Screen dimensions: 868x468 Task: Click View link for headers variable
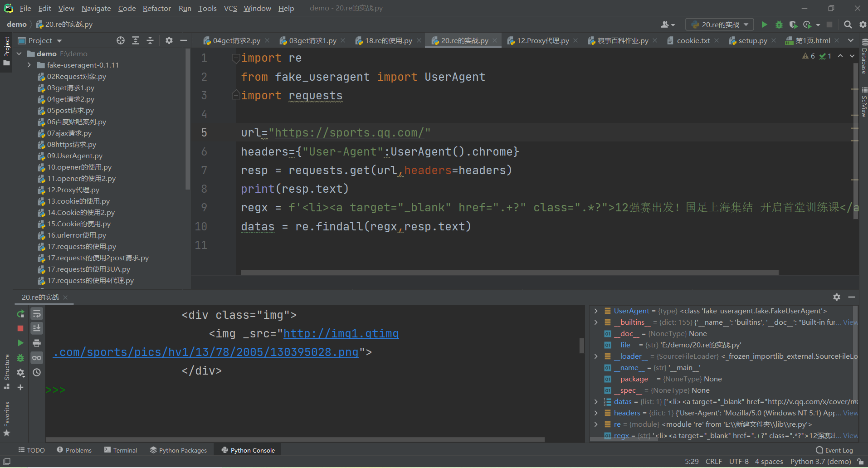point(850,413)
